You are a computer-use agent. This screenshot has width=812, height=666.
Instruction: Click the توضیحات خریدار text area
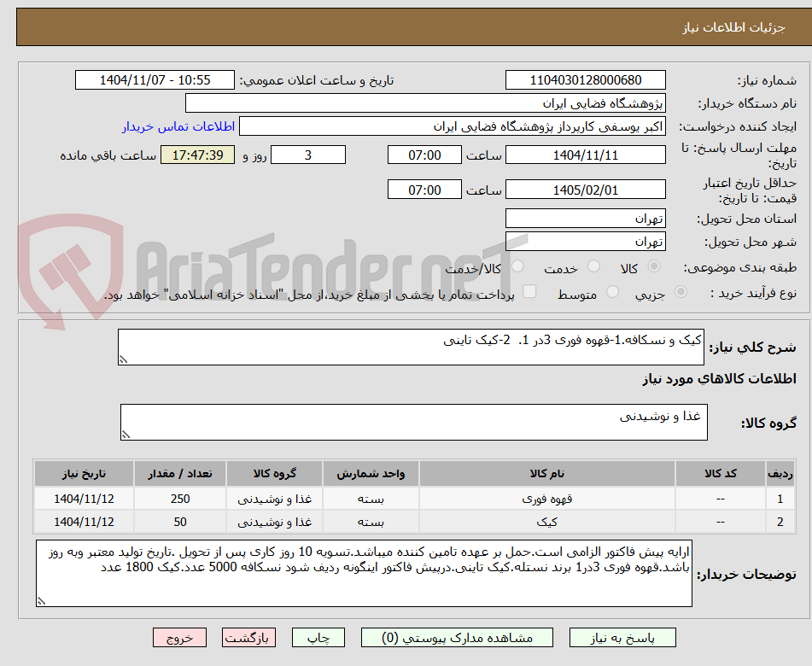(364, 573)
